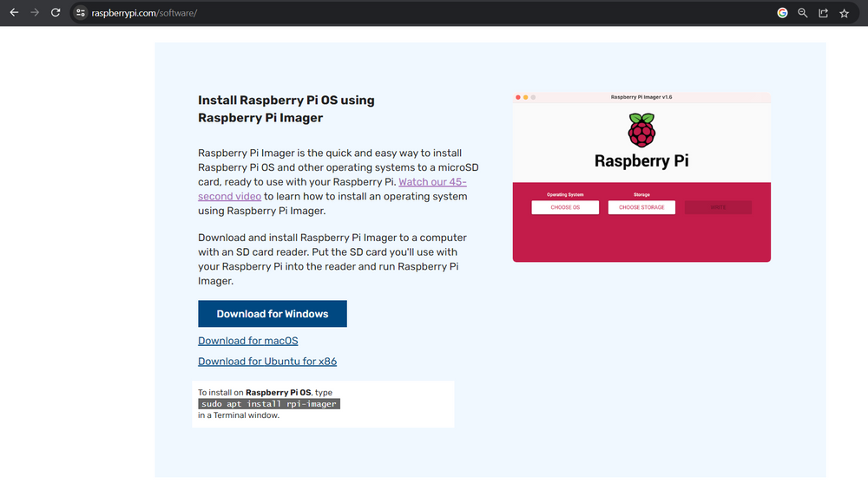Share this page via share icon
Viewport: 868px width, 496px height.
point(823,13)
